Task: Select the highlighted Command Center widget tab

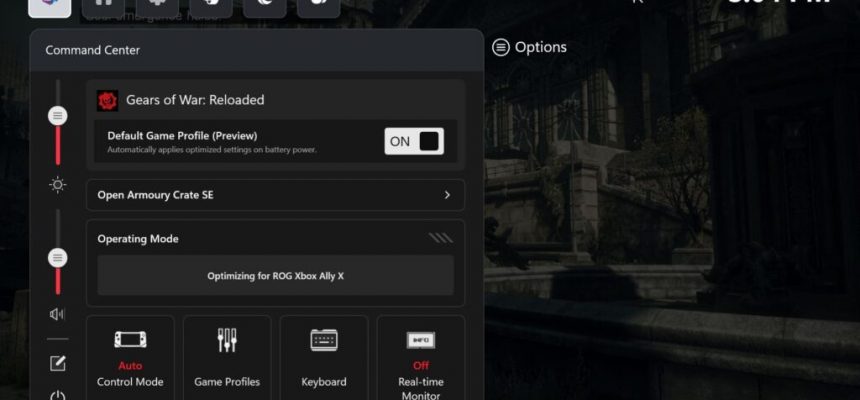Action: [x=49, y=5]
